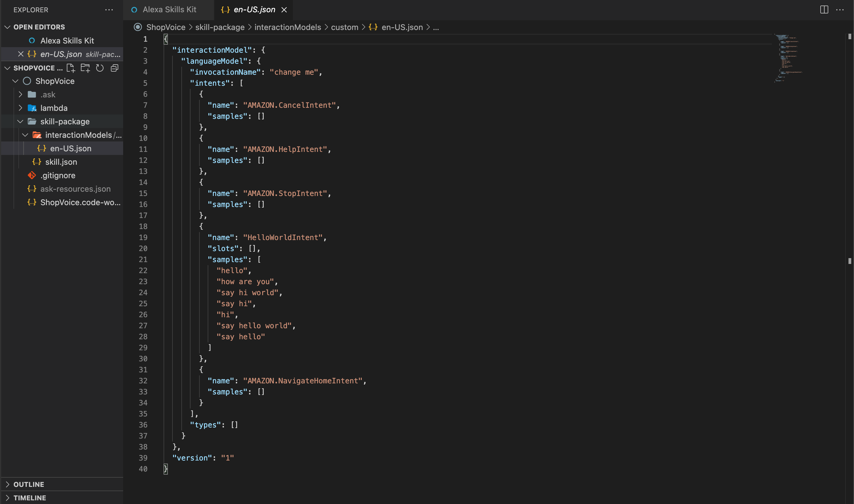Screen dimensions: 854x504
Task: Open Explorer views ellipsis menu
Action: pyautogui.click(x=109, y=9)
